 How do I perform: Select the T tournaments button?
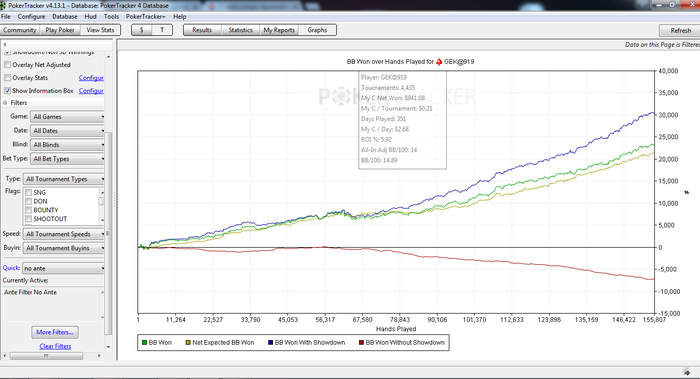[162, 30]
